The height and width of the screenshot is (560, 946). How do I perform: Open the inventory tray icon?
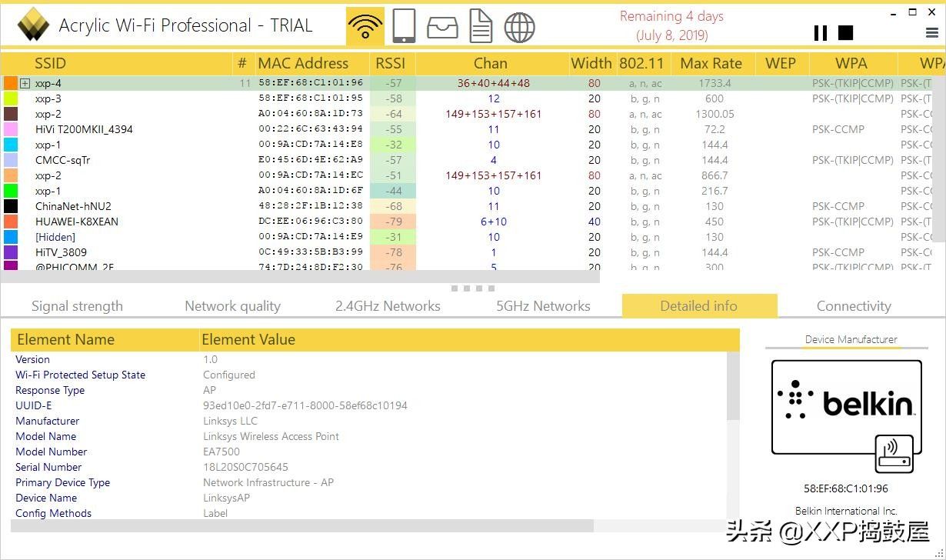442,25
